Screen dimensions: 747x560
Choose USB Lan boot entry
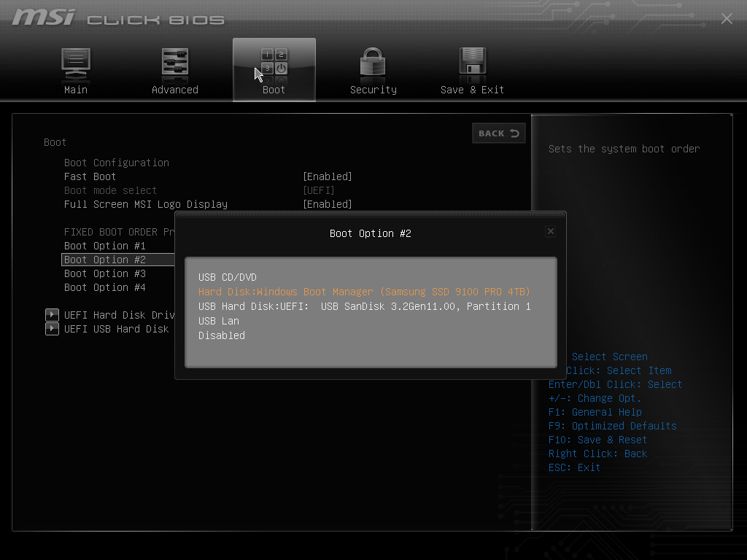[x=219, y=321]
